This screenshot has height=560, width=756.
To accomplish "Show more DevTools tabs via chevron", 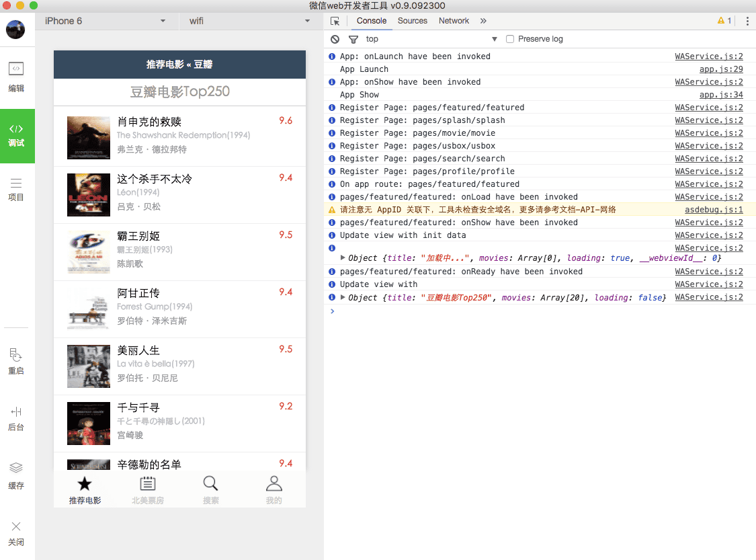I will 483,21.
